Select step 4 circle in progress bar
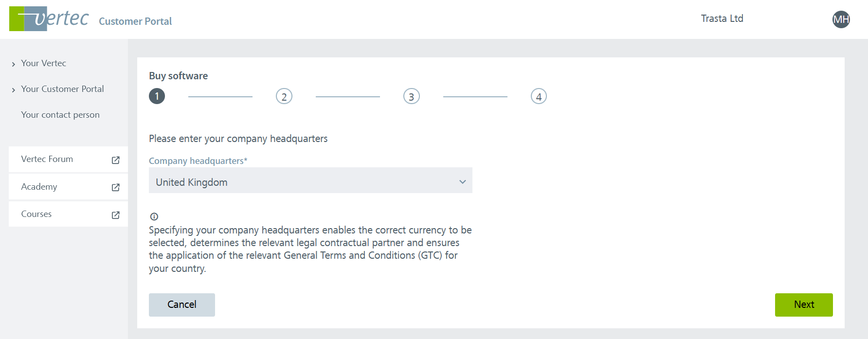Viewport: 868px width, 339px height. [539, 96]
